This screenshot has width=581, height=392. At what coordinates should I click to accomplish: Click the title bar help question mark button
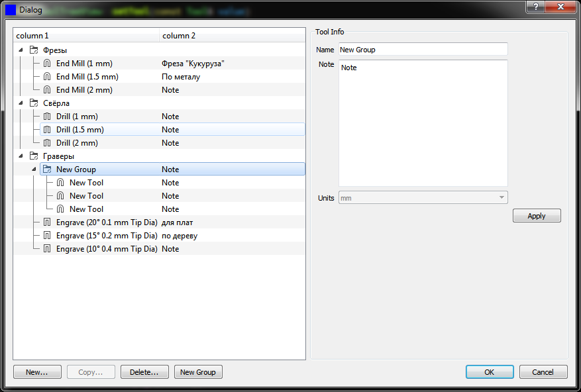tap(535, 7)
